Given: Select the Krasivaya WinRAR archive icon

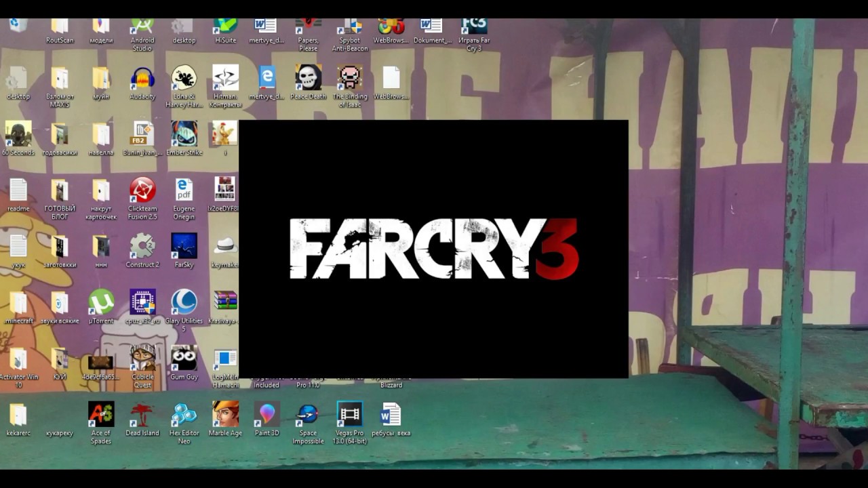Looking at the screenshot, I should coord(225,307).
